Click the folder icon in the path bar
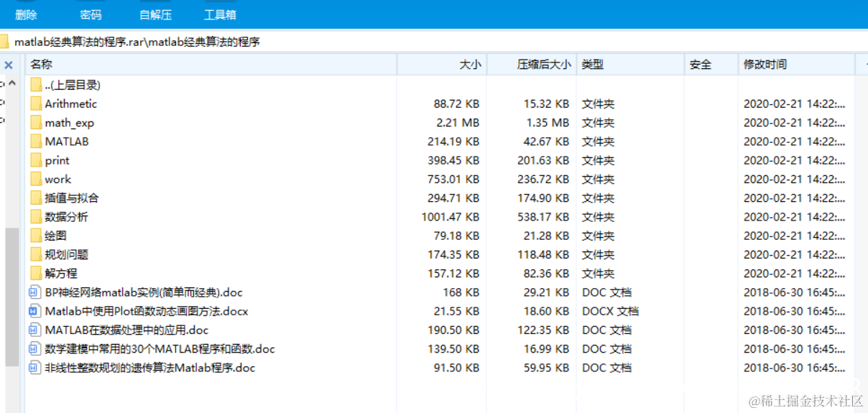 tap(4, 42)
